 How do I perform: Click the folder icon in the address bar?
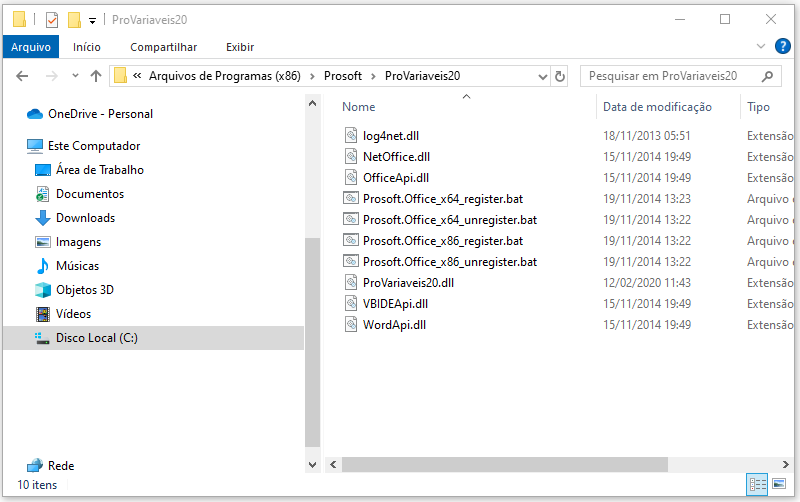(x=120, y=76)
